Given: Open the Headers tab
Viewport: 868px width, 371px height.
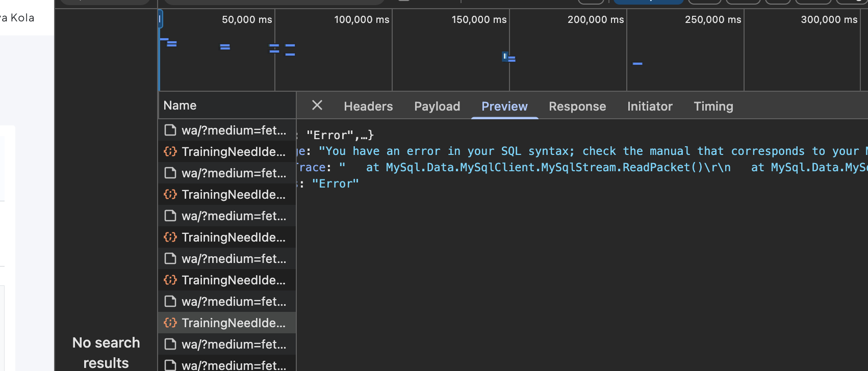Looking at the screenshot, I should pos(368,107).
